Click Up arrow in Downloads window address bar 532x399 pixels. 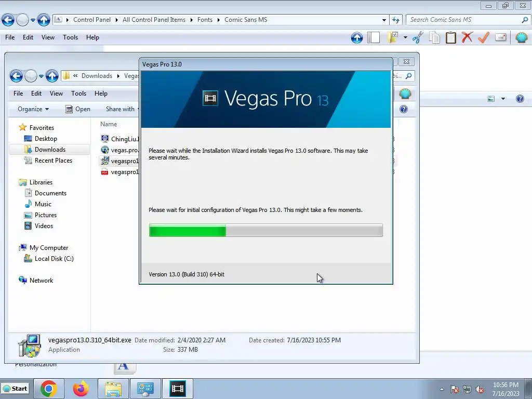coord(52,76)
